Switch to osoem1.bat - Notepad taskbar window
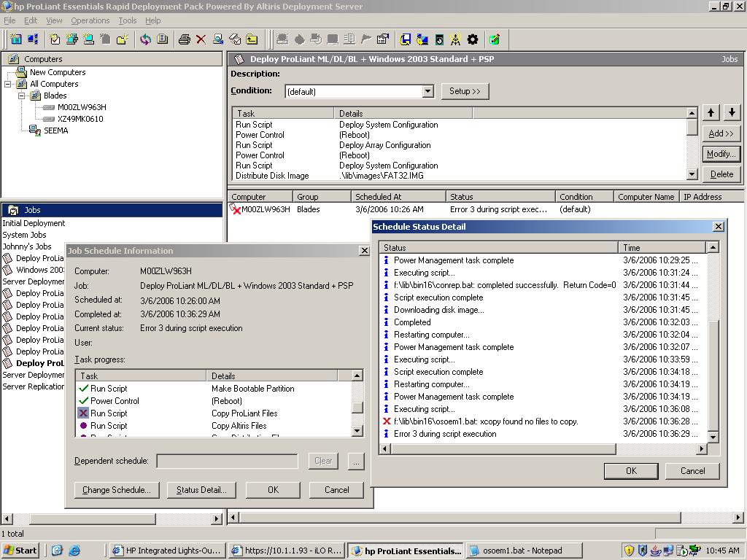The height and width of the screenshot is (560, 747). pyautogui.click(x=525, y=551)
